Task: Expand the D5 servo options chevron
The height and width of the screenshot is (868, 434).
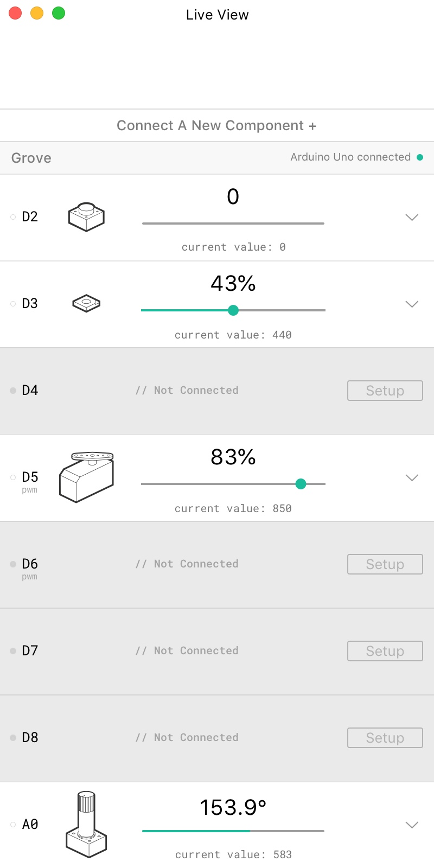Action: point(412,478)
